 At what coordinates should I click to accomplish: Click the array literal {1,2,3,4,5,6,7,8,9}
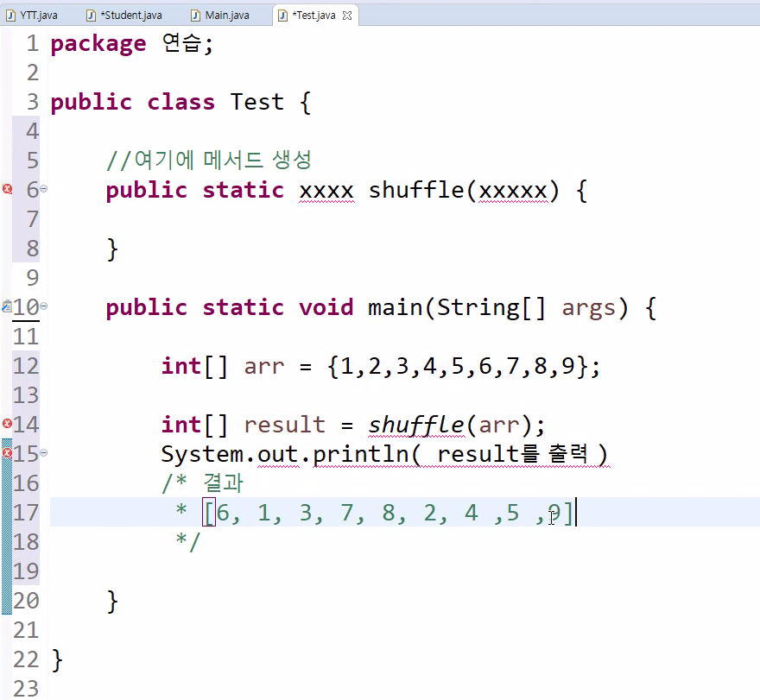pos(458,367)
